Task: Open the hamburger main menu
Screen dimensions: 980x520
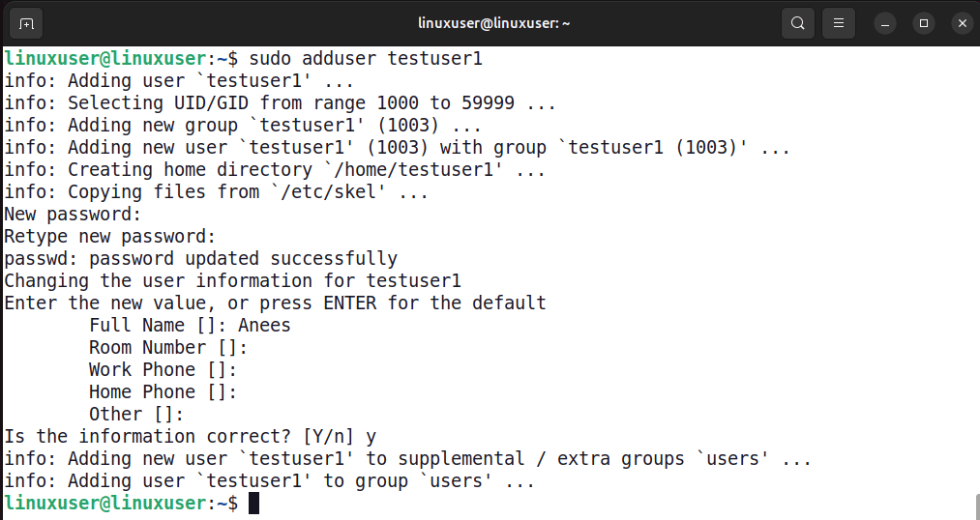Action: [x=840, y=23]
